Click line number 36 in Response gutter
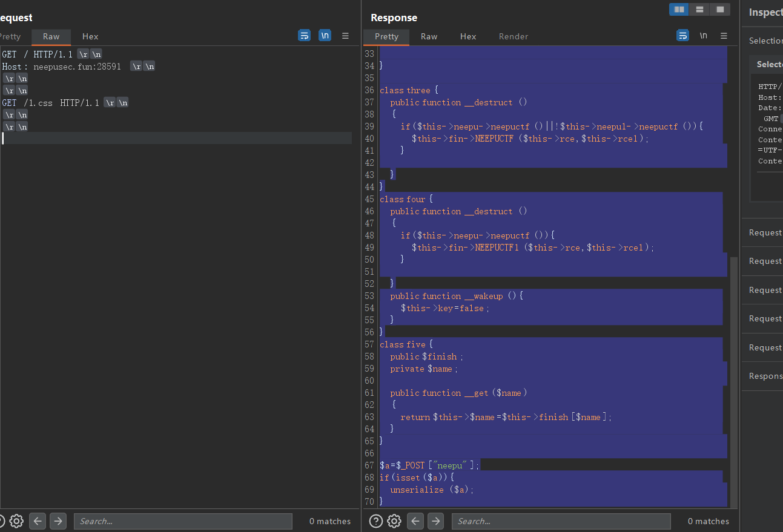Image resolution: width=783 pixels, height=532 pixels. (x=369, y=90)
